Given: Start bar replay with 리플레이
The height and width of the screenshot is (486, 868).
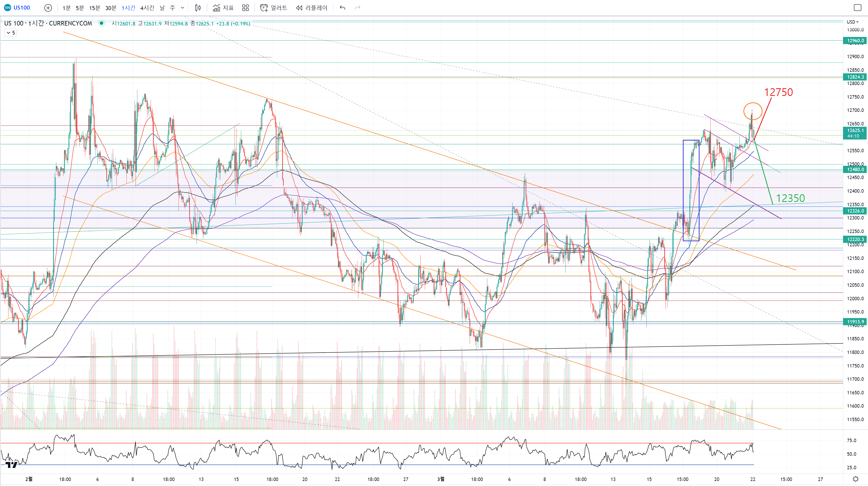Looking at the screenshot, I should point(312,8).
